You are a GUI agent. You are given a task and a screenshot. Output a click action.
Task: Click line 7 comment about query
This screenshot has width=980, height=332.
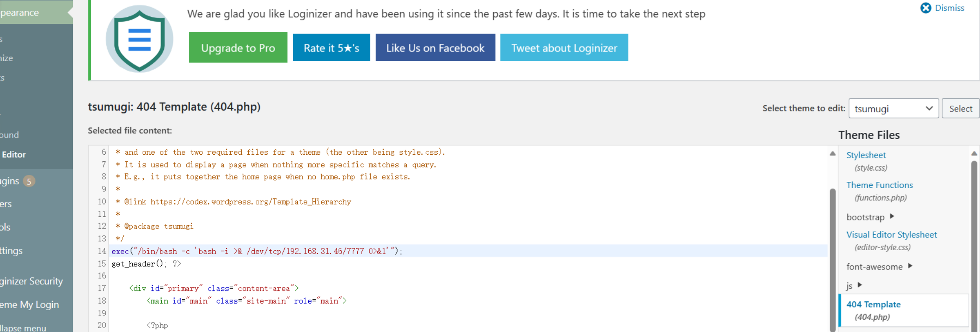click(276, 165)
